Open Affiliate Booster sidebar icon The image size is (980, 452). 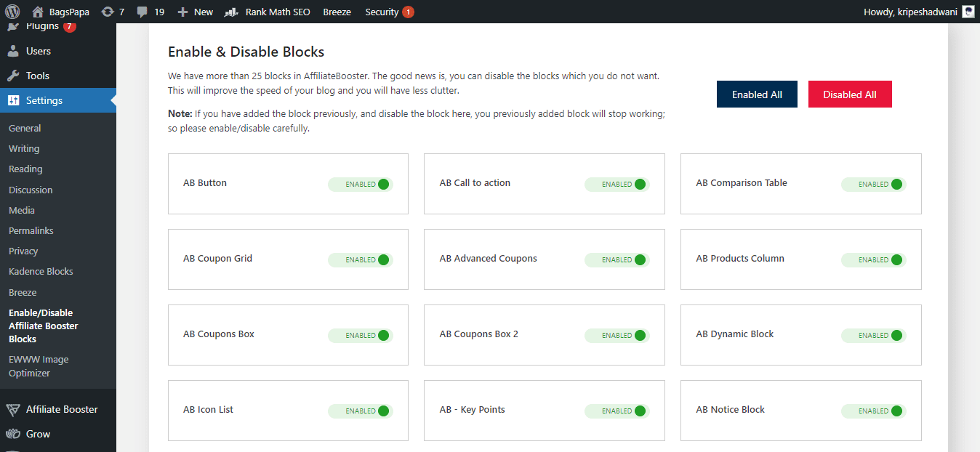pos(13,409)
